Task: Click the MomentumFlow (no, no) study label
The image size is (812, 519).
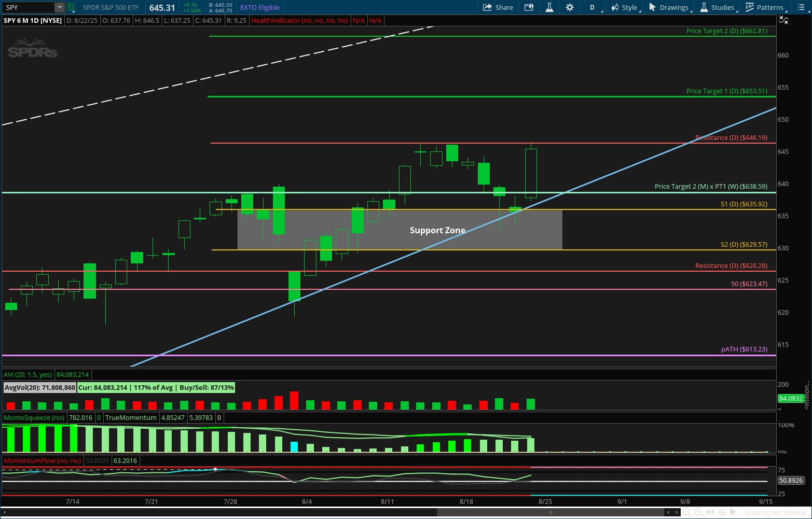Action: (43, 460)
